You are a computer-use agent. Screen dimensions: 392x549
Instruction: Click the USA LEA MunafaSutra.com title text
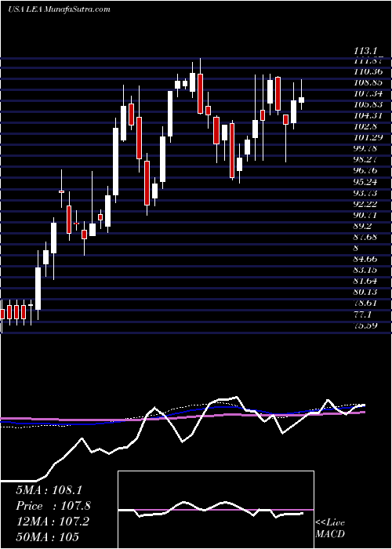pyautogui.click(x=59, y=9)
